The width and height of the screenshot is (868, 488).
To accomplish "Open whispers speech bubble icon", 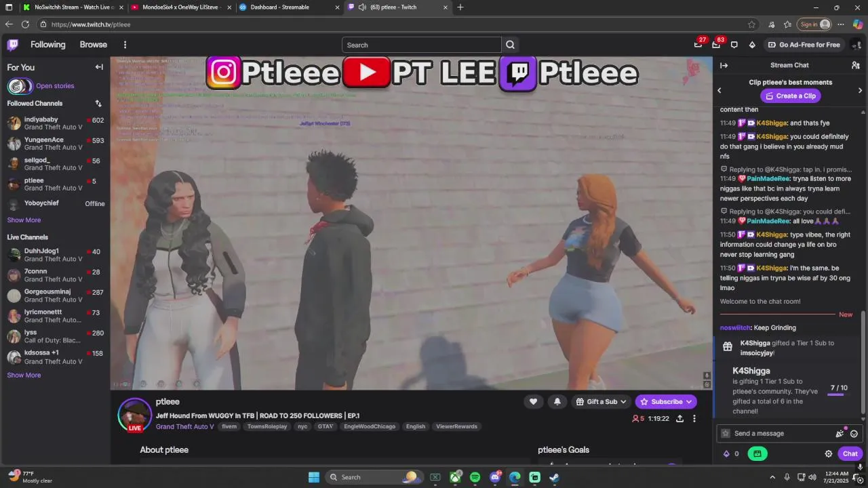I will coord(734,45).
